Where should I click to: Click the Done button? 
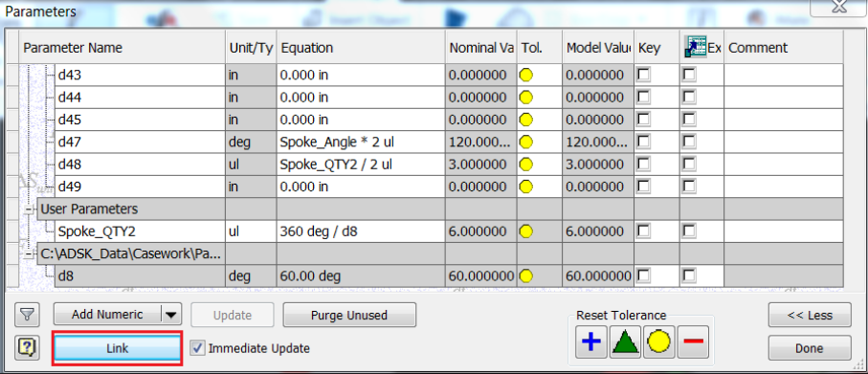point(810,348)
